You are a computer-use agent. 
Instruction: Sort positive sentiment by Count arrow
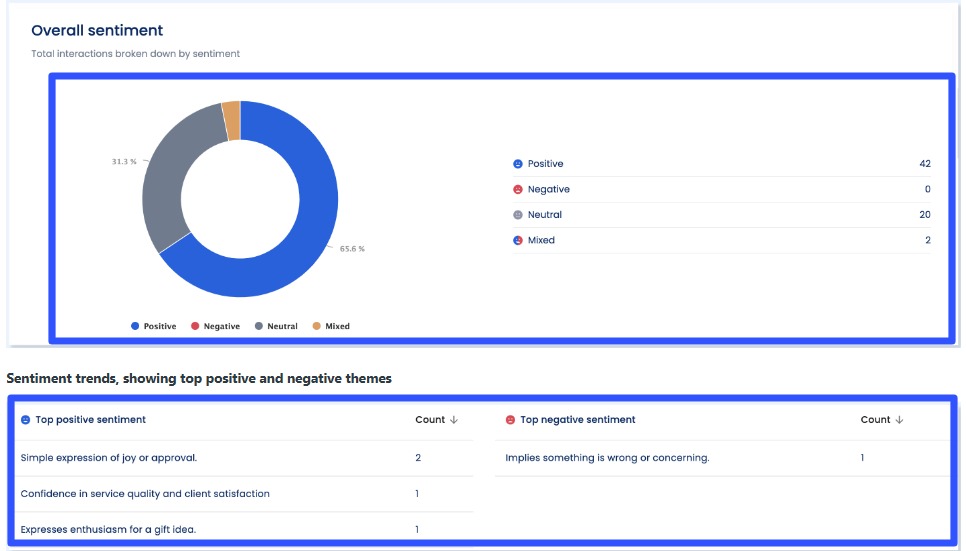click(x=454, y=420)
